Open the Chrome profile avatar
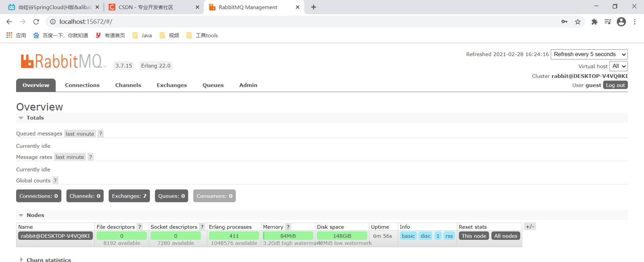Image resolution: width=644 pixels, height=262 pixels. pos(621,22)
